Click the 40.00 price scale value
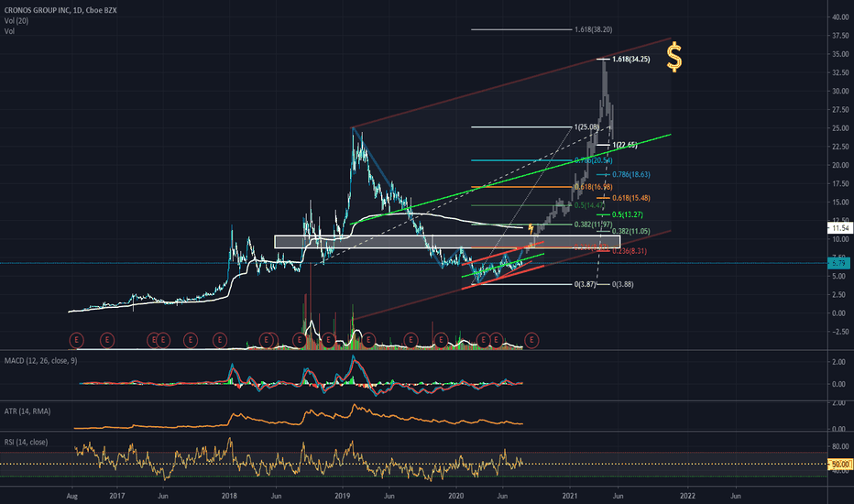 coord(839,17)
